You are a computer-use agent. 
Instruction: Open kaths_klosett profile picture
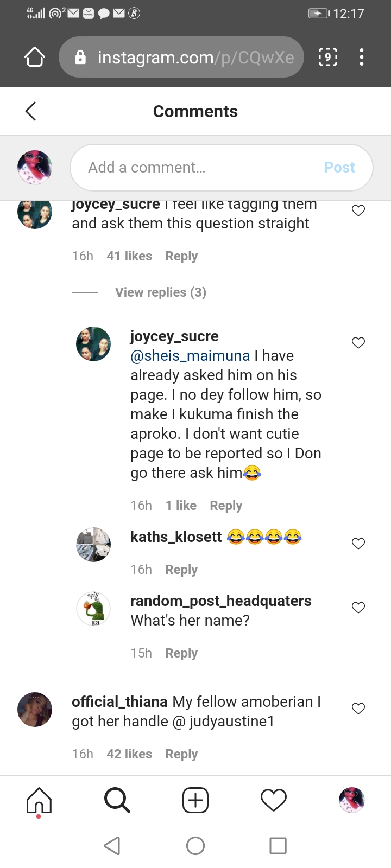coord(93,544)
